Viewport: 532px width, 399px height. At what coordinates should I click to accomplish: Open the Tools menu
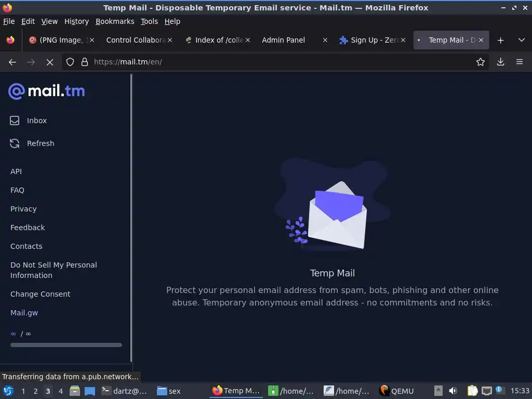[149, 21]
